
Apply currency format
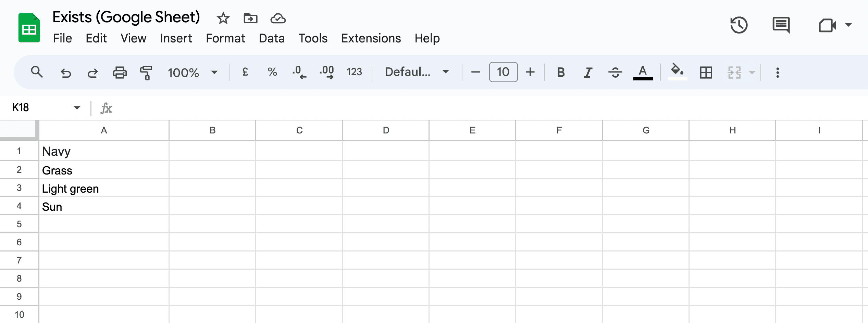pyautogui.click(x=245, y=72)
